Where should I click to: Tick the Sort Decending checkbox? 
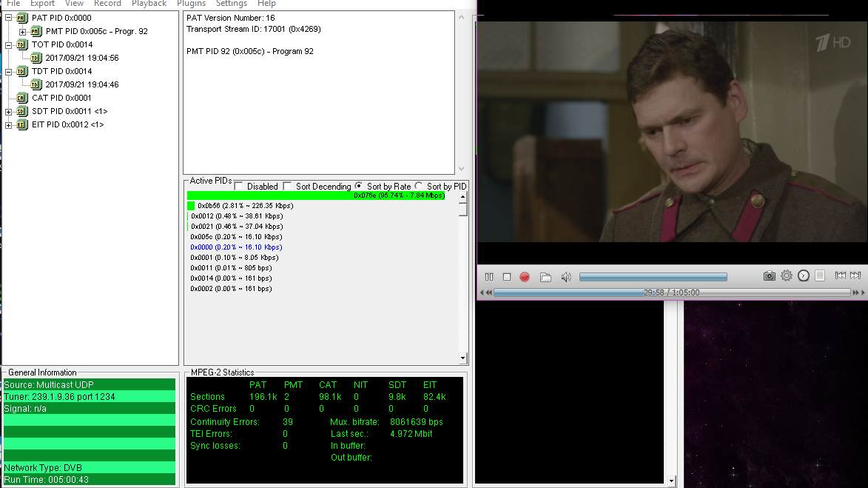tap(287, 186)
